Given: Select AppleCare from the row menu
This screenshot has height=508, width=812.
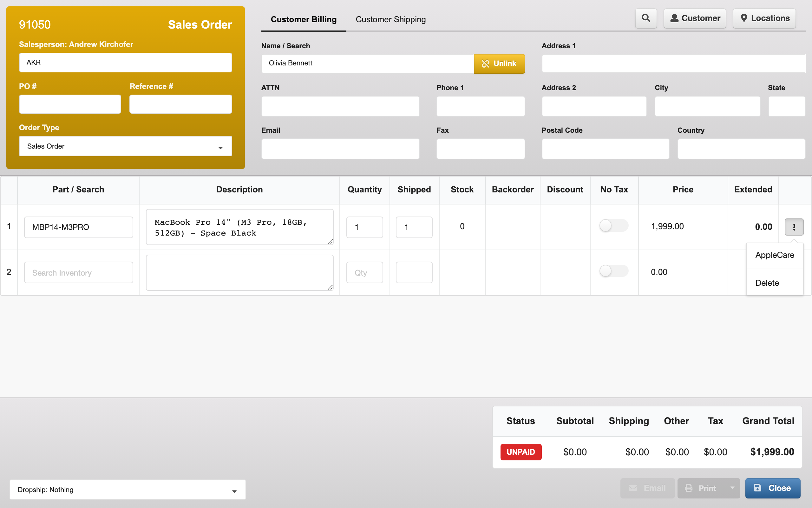Looking at the screenshot, I should click(x=775, y=255).
